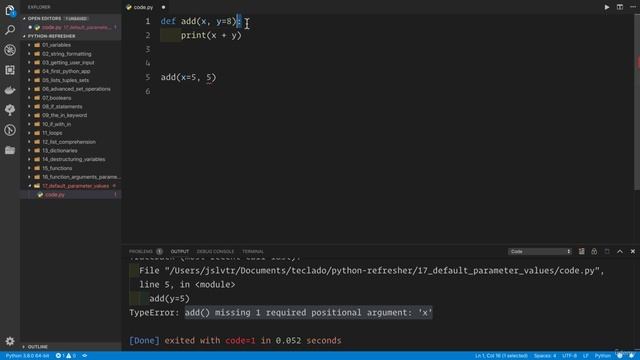Maximize the panel with the up chevron
Screen dimensions: 640x360
pyautogui.click(x=620, y=251)
